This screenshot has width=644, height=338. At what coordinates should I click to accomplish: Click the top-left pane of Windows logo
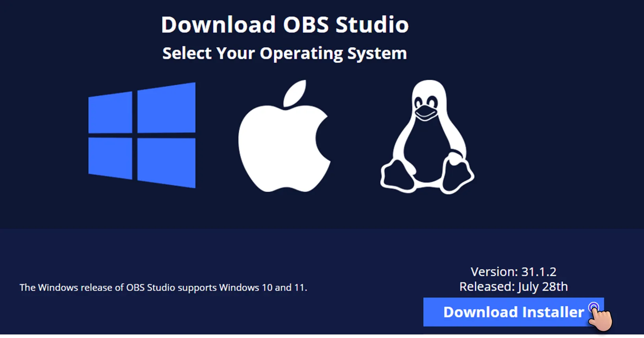click(110, 113)
